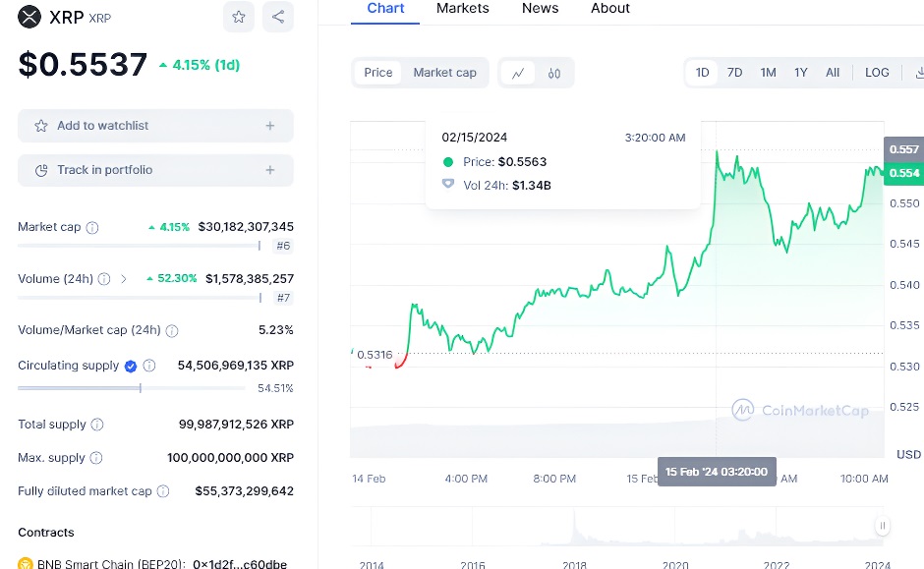
Task: Open the Volume (24h) info icon
Action: (104, 279)
